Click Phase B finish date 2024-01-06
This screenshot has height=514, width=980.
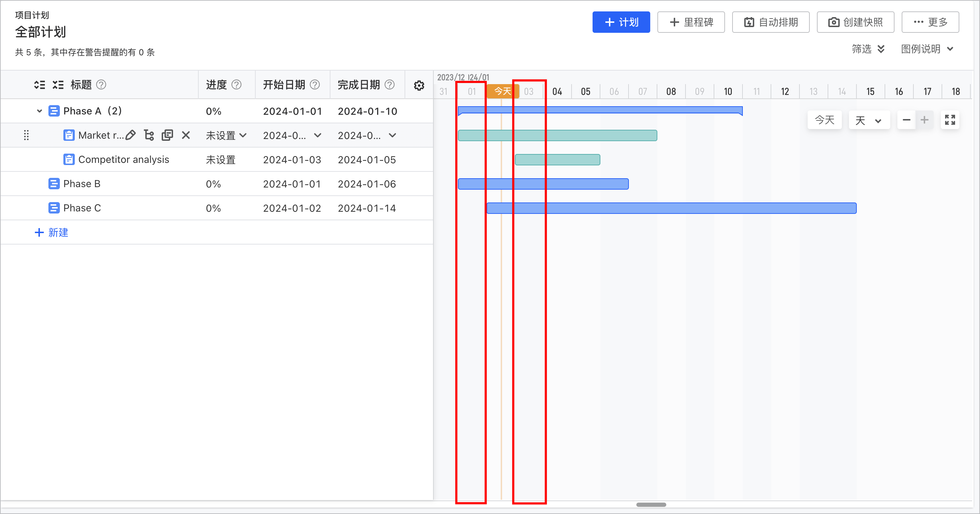[x=367, y=184]
